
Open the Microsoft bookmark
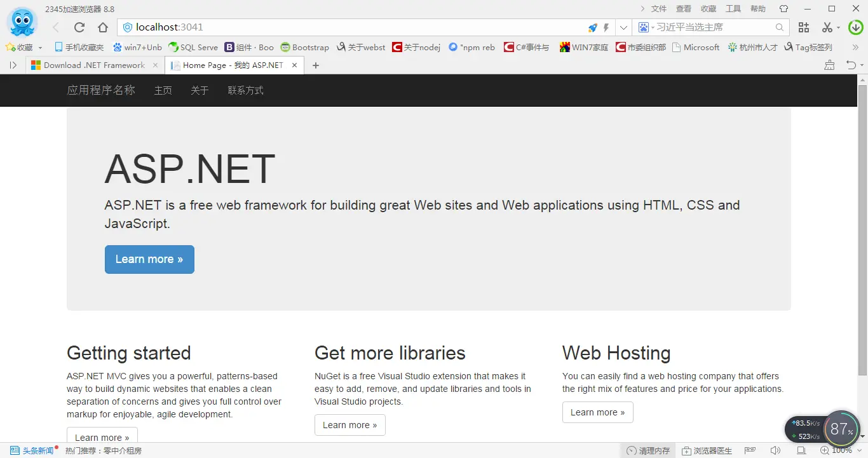coord(696,47)
